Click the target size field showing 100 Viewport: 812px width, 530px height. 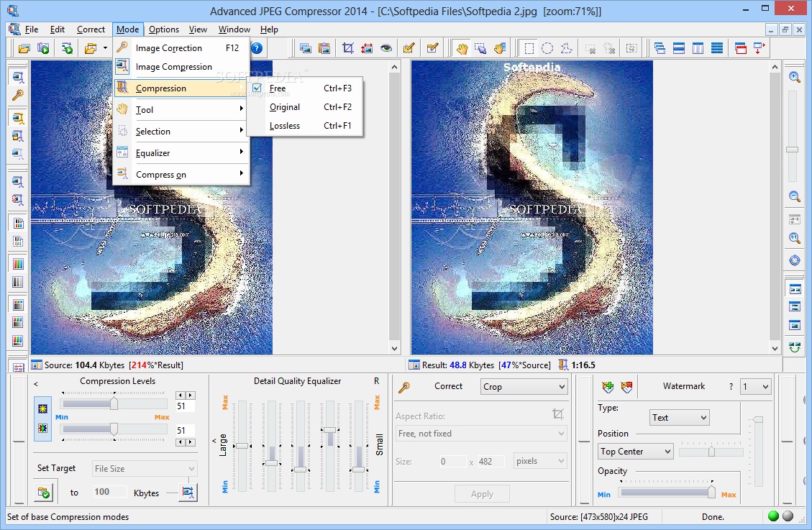click(109, 492)
